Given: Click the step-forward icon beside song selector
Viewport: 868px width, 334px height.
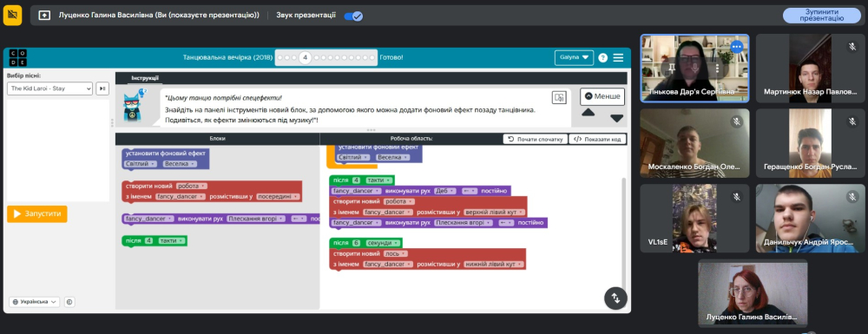Looking at the screenshot, I should (102, 88).
